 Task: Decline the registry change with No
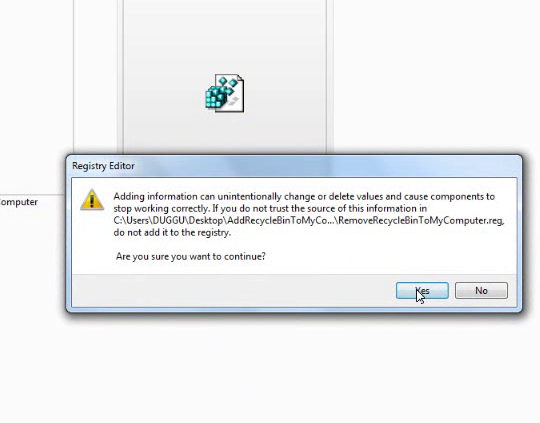pos(481,290)
